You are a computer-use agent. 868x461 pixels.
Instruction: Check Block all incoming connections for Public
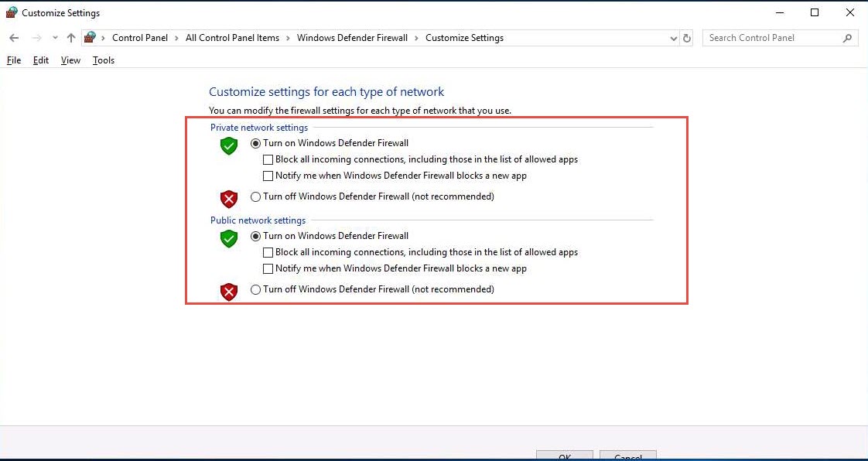point(268,252)
